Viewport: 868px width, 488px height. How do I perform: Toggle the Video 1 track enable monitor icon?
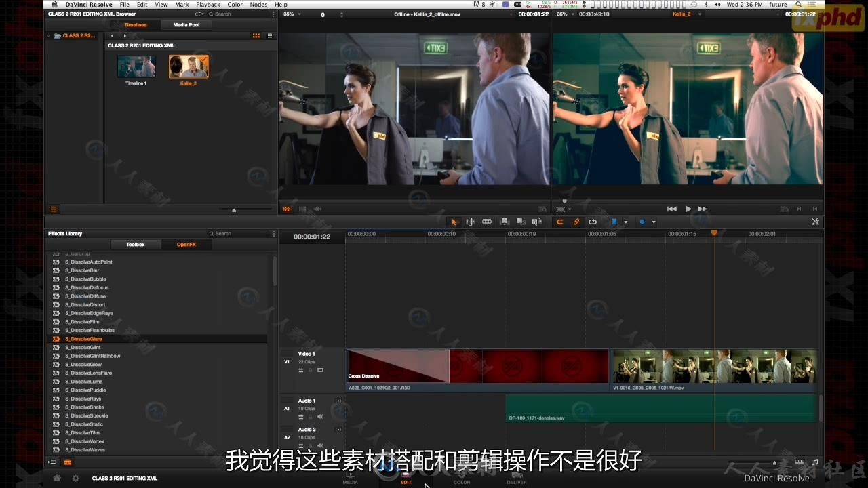point(321,370)
